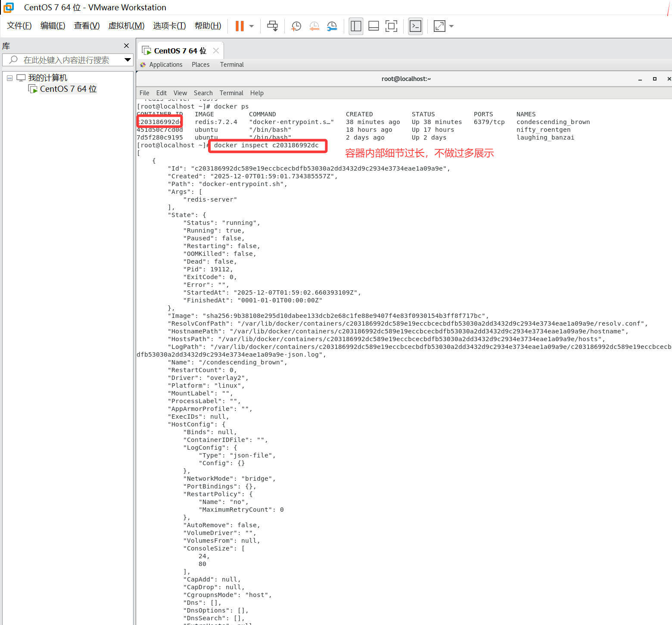
Task: Expand the library search filter dropdown
Action: click(128, 60)
